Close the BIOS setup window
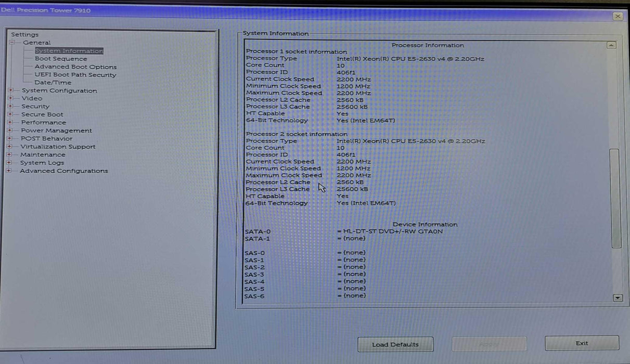Image resolution: width=630 pixels, height=364 pixels. [618, 16]
